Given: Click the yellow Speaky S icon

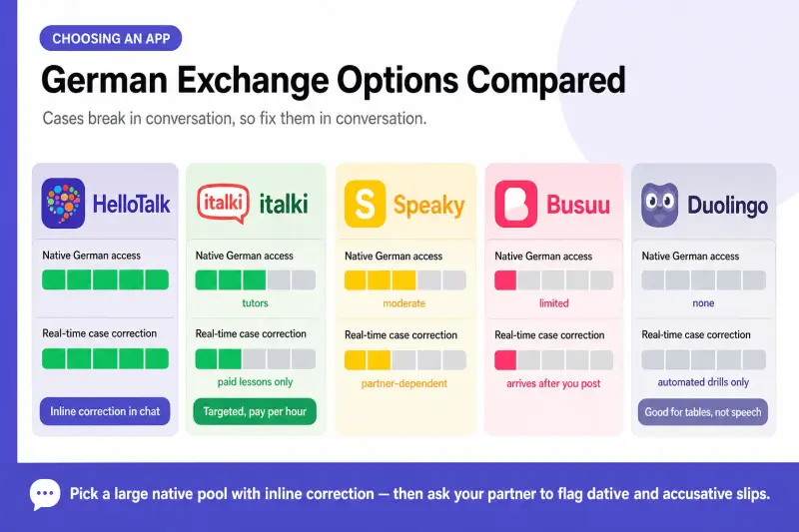Looking at the screenshot, I should click(x=365, y=204).
